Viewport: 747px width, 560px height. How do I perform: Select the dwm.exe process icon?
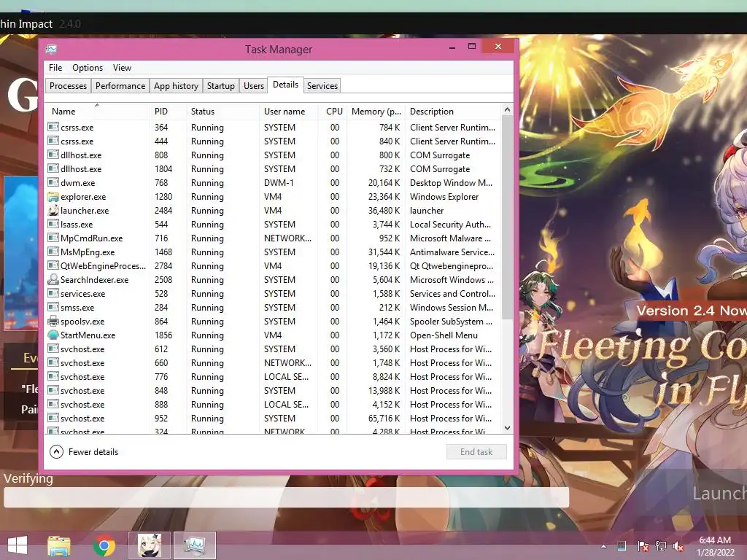53,182
